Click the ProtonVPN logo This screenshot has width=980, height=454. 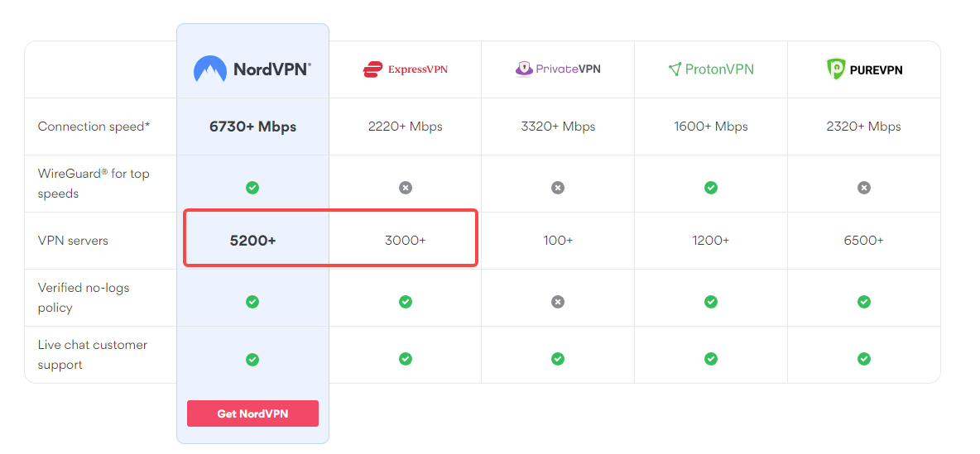pos(711,69)
